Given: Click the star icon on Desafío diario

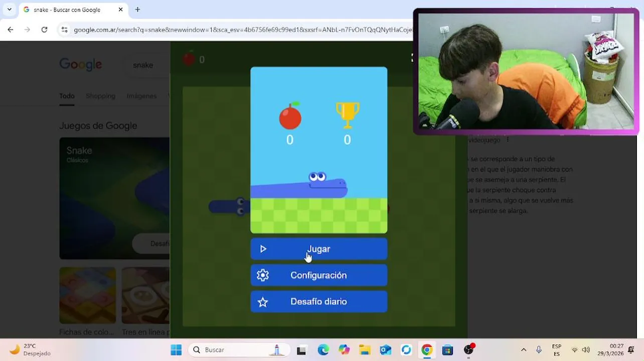Looking at the screenshot, I should (263, 302).
